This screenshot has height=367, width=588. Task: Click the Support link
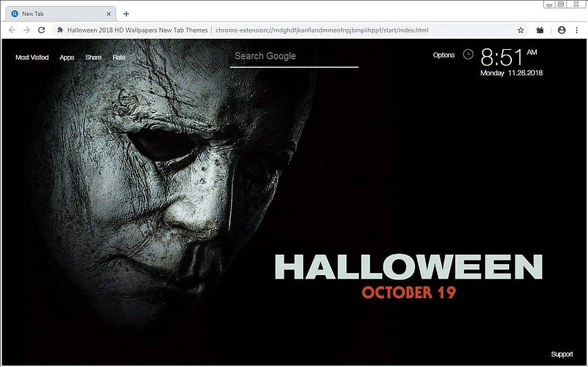pos(562,354)
